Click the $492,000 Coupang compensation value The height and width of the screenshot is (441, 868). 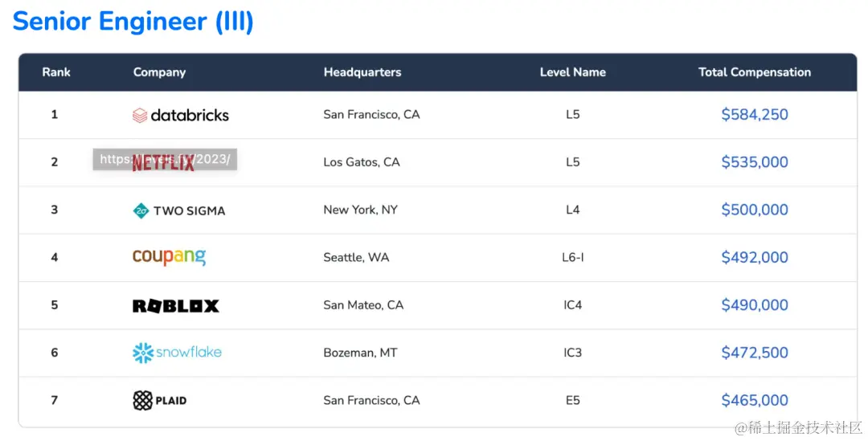[x=755, y=257]
